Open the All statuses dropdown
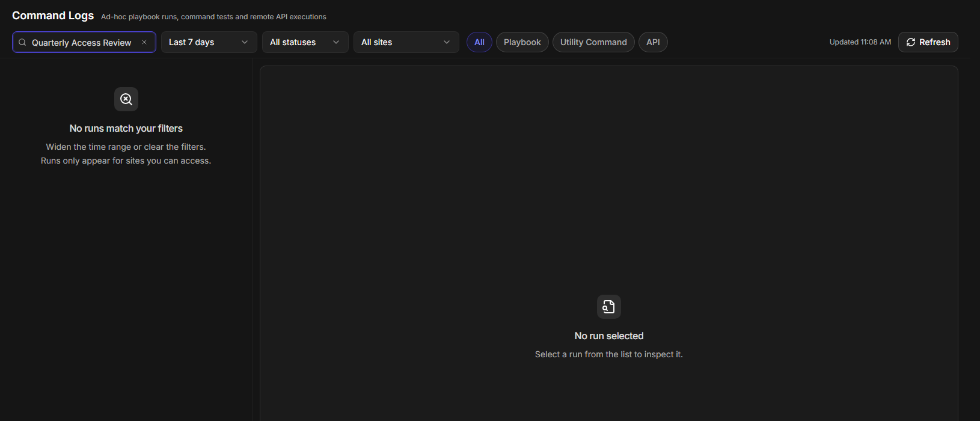The height and width of the screenshot is (421, 980). point(305,42)
